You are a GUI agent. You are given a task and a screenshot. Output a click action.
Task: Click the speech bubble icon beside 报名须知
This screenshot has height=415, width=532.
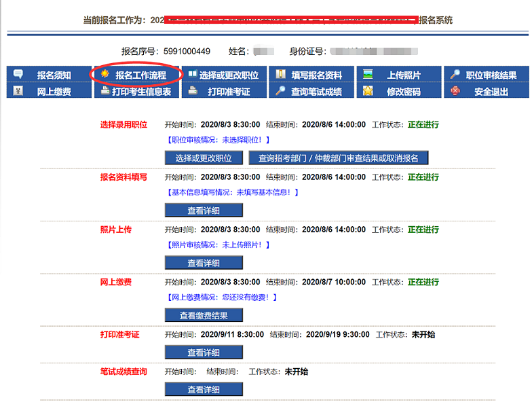18,74
